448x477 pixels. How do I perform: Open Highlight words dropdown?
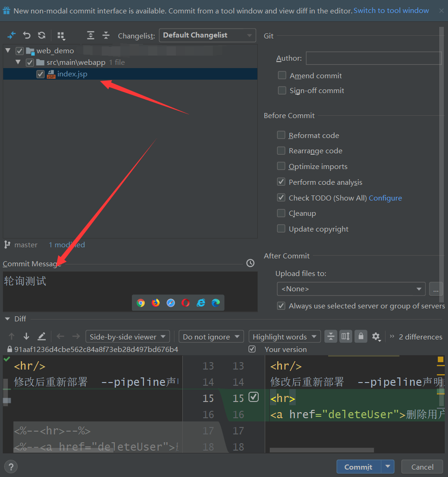click(285, 337)
